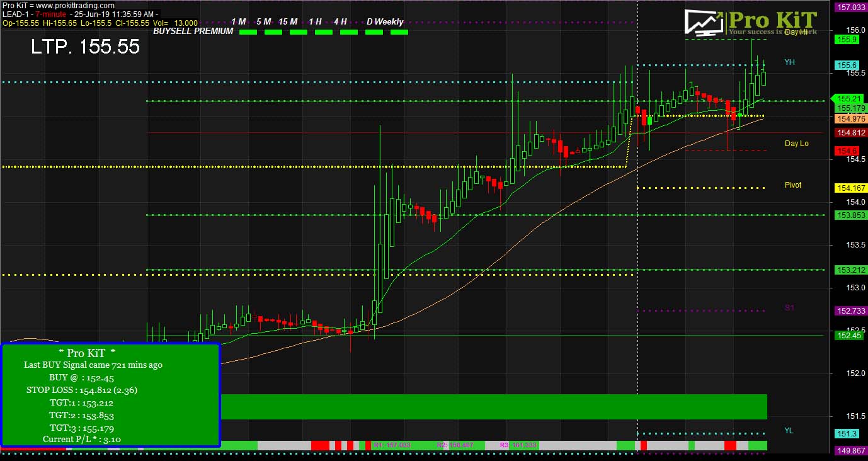This screenshot has height=461, width=868.
Task: Select the 1 M timeframe label
Action: pyautogui.click(x=238, y=22)
